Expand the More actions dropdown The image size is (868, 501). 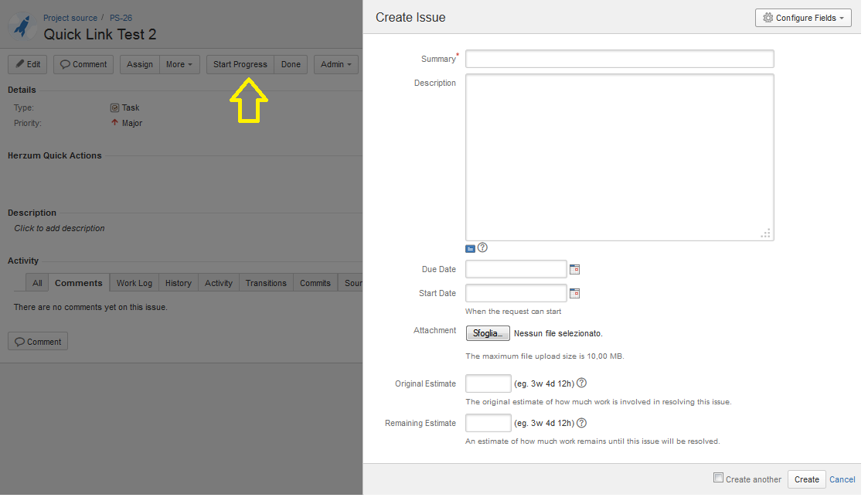click(x=179, y=64)
